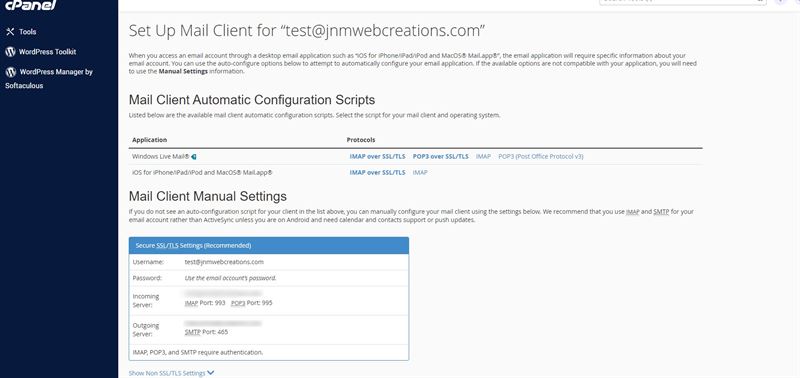This screenshot has width=800, height=378.
Task: Choose POP3 (Post Office Protocol v3) script
Action: tap(541, 157)
